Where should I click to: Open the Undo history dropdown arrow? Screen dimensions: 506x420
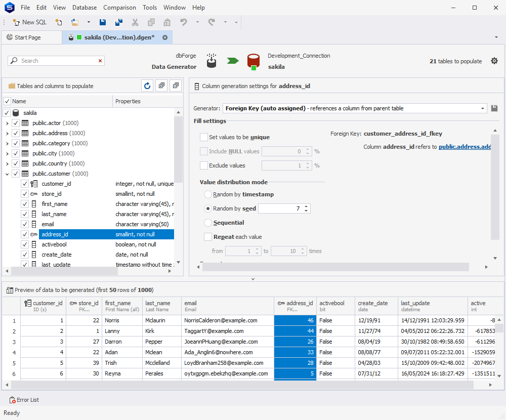197,22
